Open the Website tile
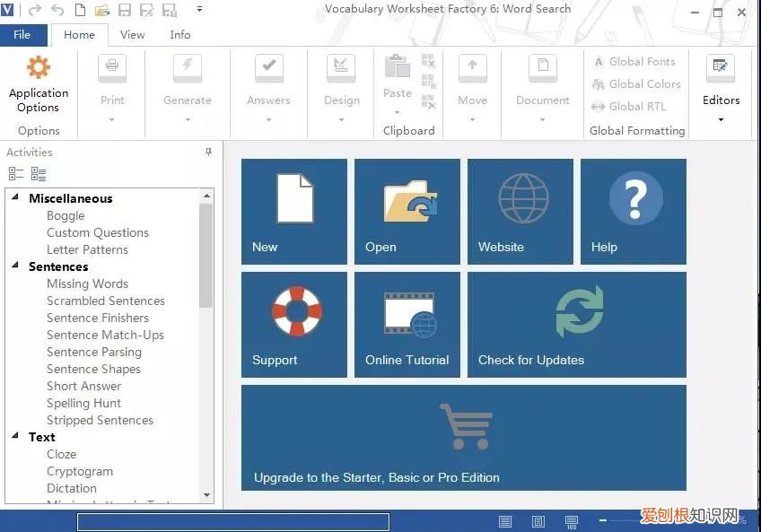The height and width of the screenshot is (532, 761). 520,212
